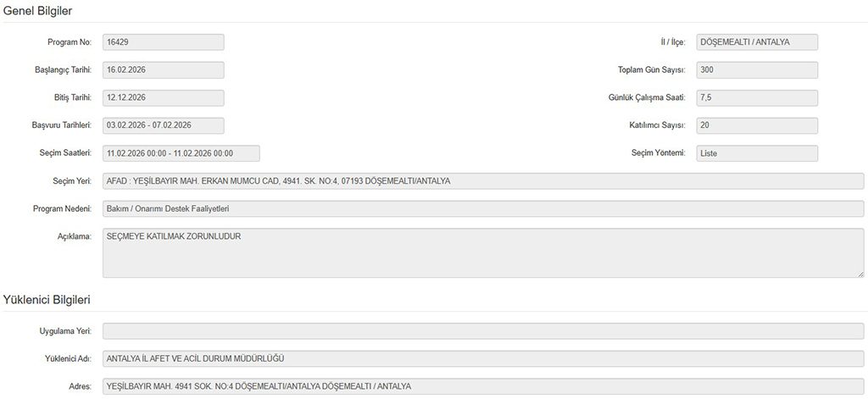The height and width of the screenshot is (399, 868).
Task: Select the Başlangıç Tarihi date field
Action: pos(163,70)
